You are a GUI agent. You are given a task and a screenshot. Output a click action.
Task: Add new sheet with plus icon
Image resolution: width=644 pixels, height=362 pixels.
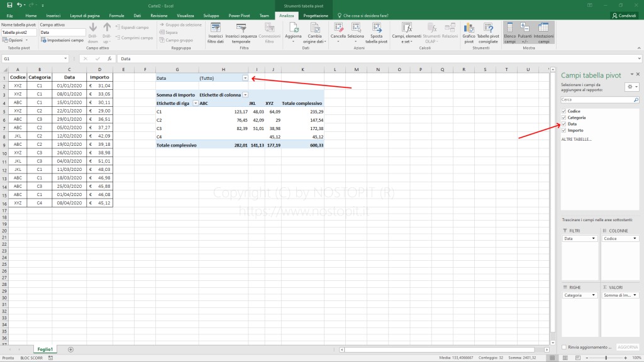click(70, 349)
